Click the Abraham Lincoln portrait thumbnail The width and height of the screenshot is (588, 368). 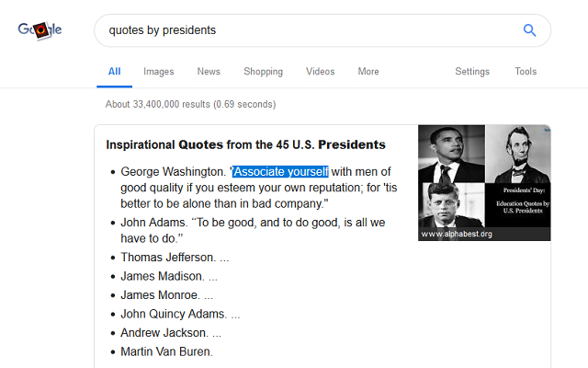click(517, 153)
